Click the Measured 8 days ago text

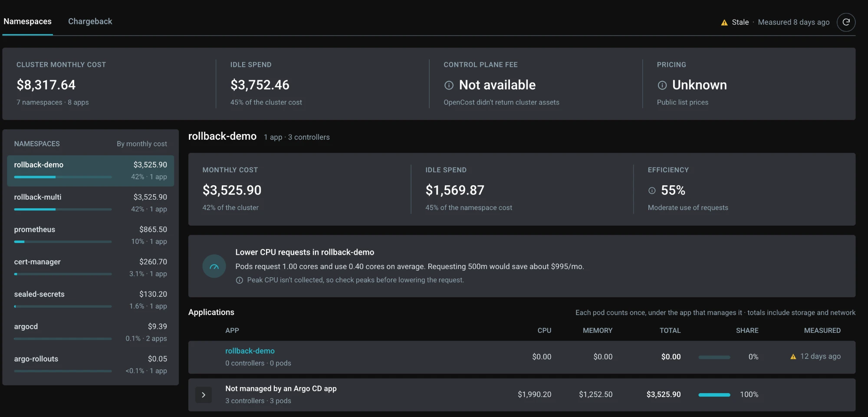(x=793, y=22)
